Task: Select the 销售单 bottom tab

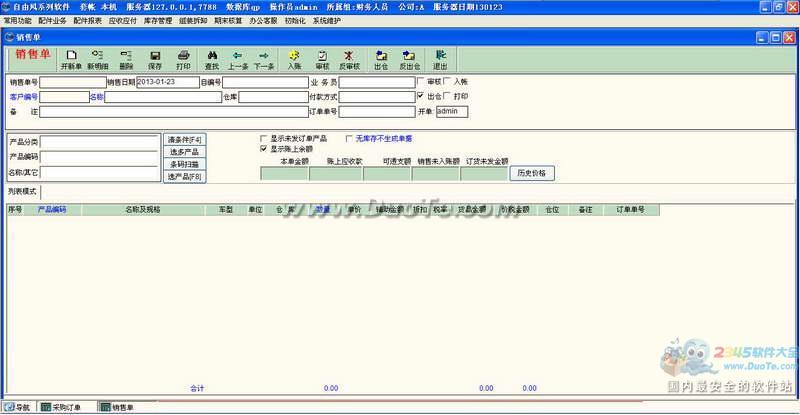Action: (x=118, y=407)
